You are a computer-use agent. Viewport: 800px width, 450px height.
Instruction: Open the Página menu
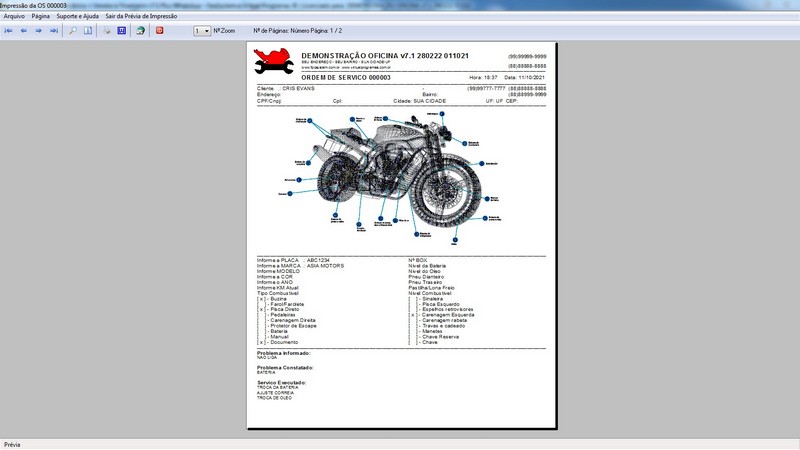pos(40,16)
